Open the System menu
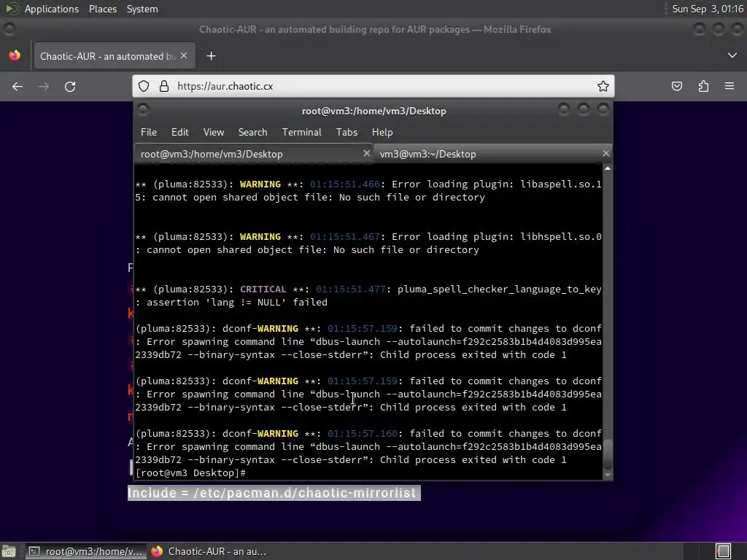 142,9
